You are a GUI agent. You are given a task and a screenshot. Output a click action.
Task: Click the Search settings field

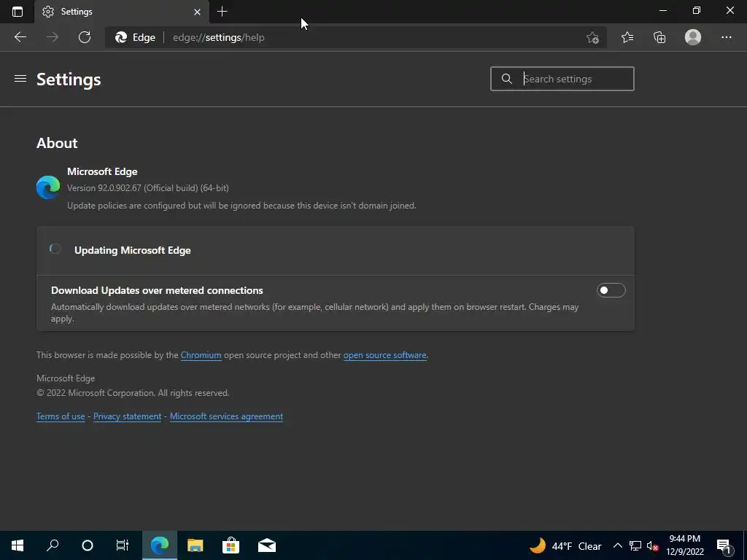(562, 79)
